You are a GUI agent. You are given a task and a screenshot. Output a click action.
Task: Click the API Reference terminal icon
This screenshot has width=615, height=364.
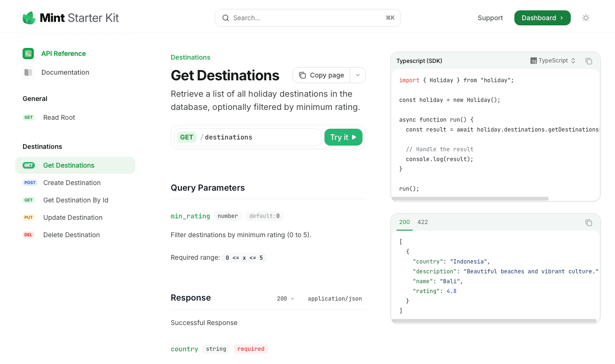tap(28, 54)
